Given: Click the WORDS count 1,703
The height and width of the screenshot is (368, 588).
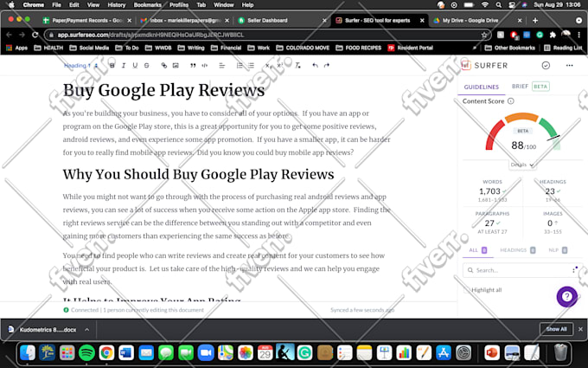Looking at the screenshot, I should 489,191.
